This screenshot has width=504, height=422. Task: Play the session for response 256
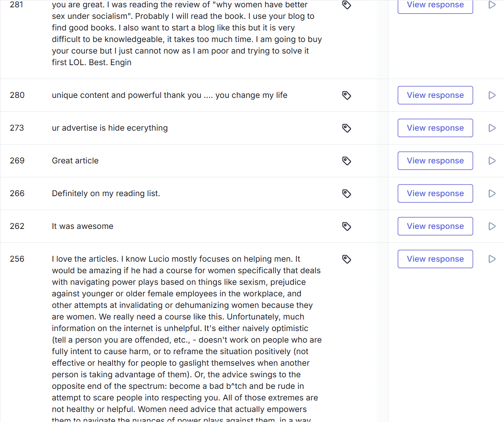pos(492,259)
